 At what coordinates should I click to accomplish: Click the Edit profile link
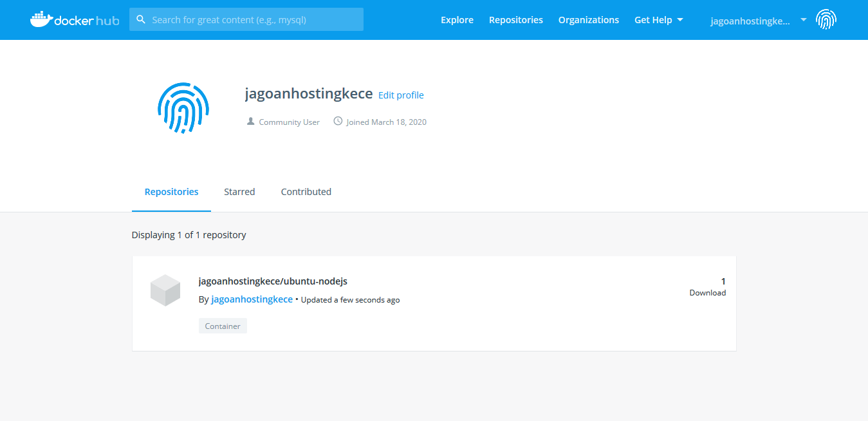pos(401,95)
